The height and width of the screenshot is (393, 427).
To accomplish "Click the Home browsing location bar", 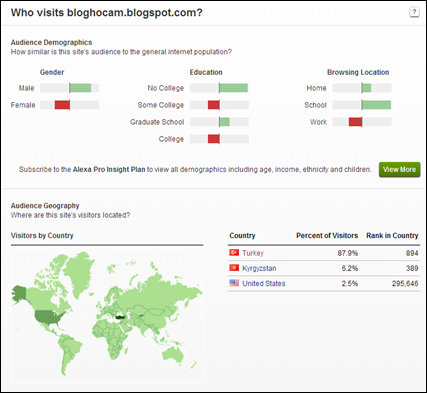I will coord(362,88).
